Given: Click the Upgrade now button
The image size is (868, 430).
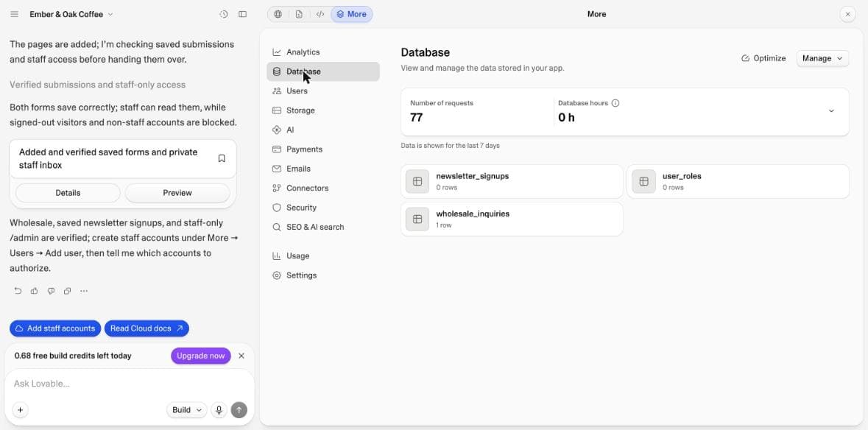Looking at the screenshot, I should click(x=201, y=356).
